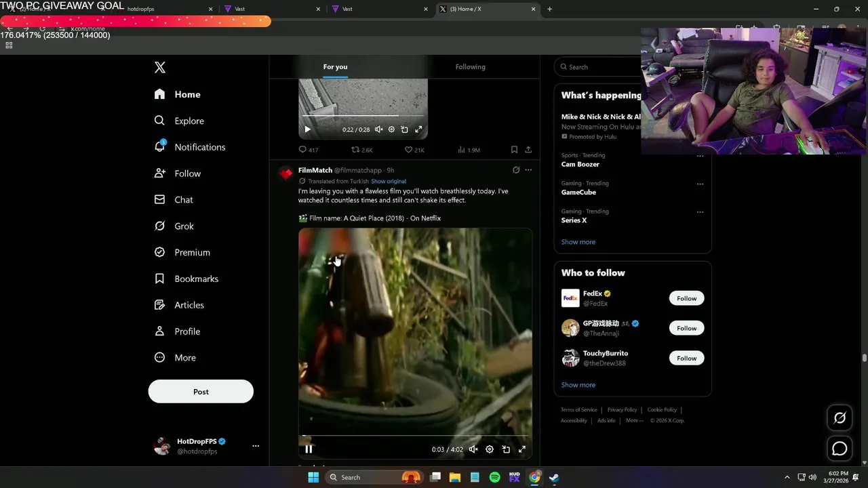This screenshot has height=488, width=868.
Task: Click the X search field
Action: [597, 67]
